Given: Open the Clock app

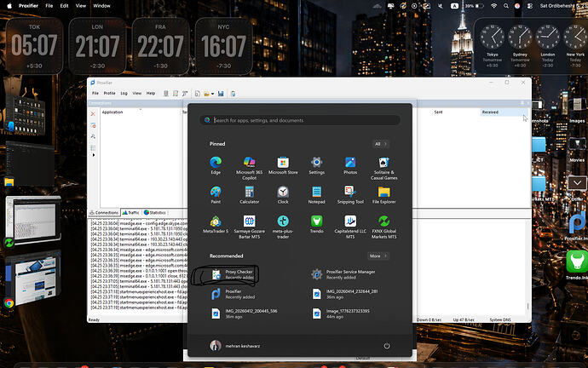Looking at the screenshot, I should tap(283, 195).
